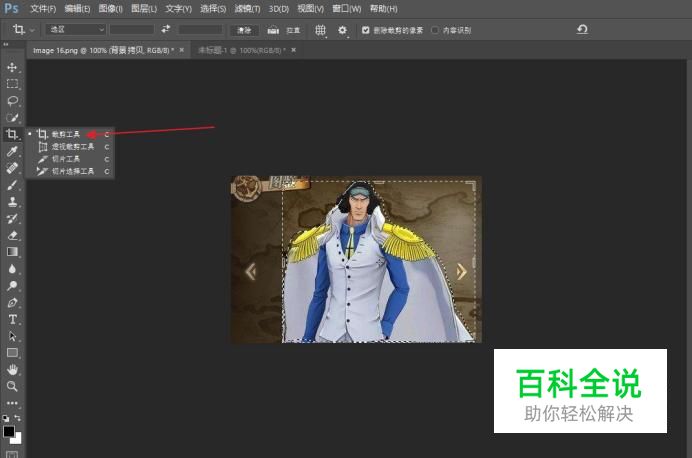Toggle the 删除裁剪的像素 checkbox
This screenshot has width=692, height=458.
[365, 30]
